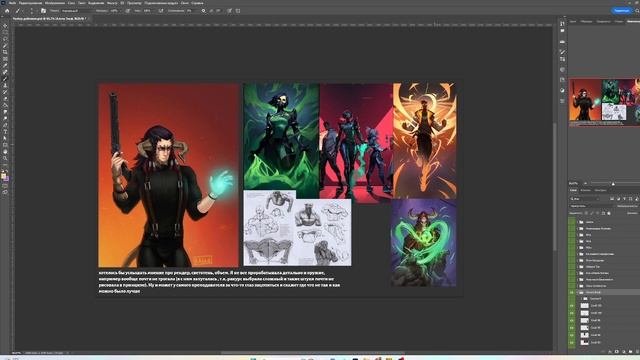Create a new layer from Layers panel footer
Screen dimensions: 640x360
637,351
